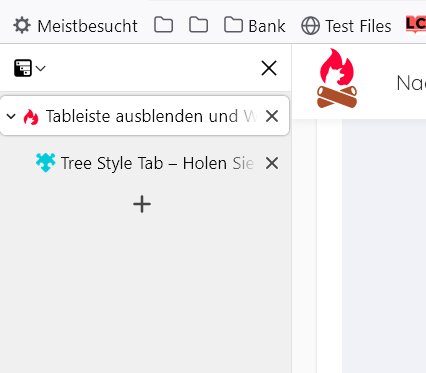Open the red LC bookmark
426x373 pixels.
point(416,25)
